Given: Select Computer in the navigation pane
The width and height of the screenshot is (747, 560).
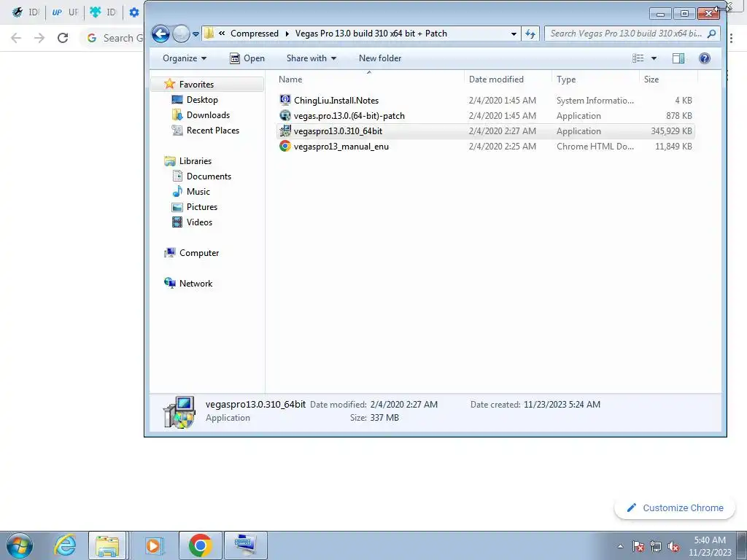Looking at the screenshot, I should [x=199, y=253].
